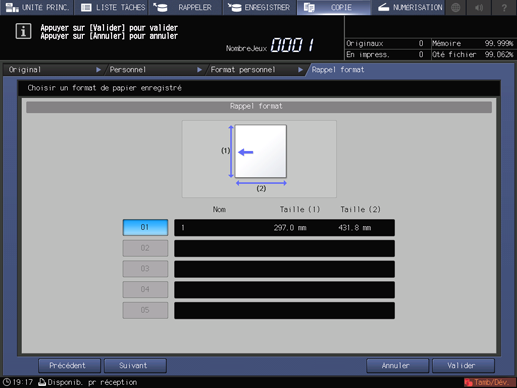Select the ENREGISTRER store tab
517x388 pixels.
pos(259,7)
